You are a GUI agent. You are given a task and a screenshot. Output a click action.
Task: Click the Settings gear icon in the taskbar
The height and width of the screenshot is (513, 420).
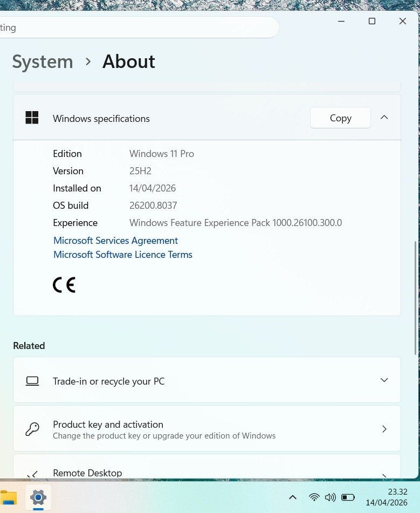click(38, 497)
